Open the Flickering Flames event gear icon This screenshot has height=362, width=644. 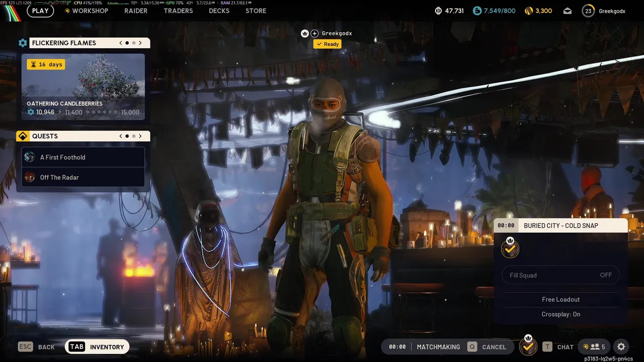23,43
